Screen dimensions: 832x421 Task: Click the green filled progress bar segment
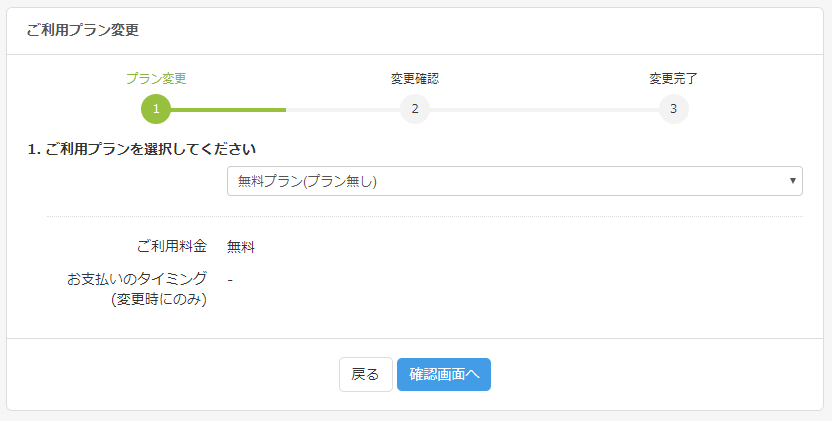(x=228, y=109)
